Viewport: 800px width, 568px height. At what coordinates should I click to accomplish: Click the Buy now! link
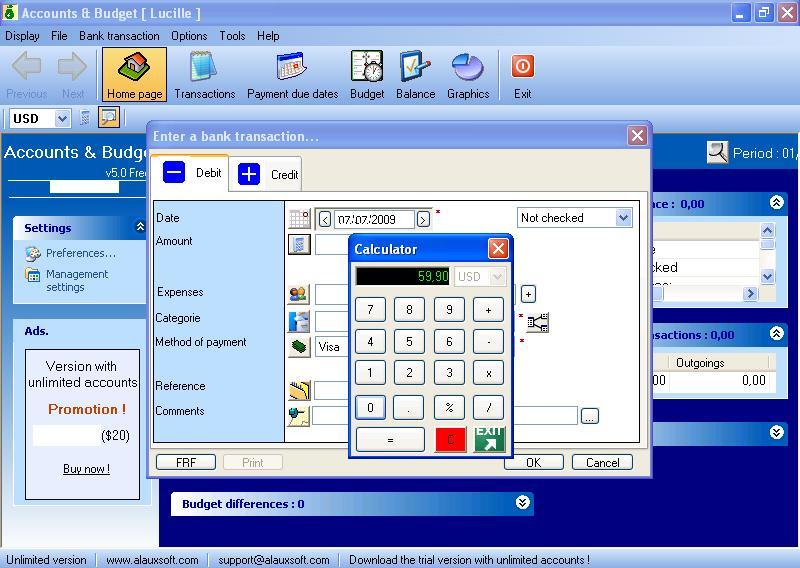[86, 469]
